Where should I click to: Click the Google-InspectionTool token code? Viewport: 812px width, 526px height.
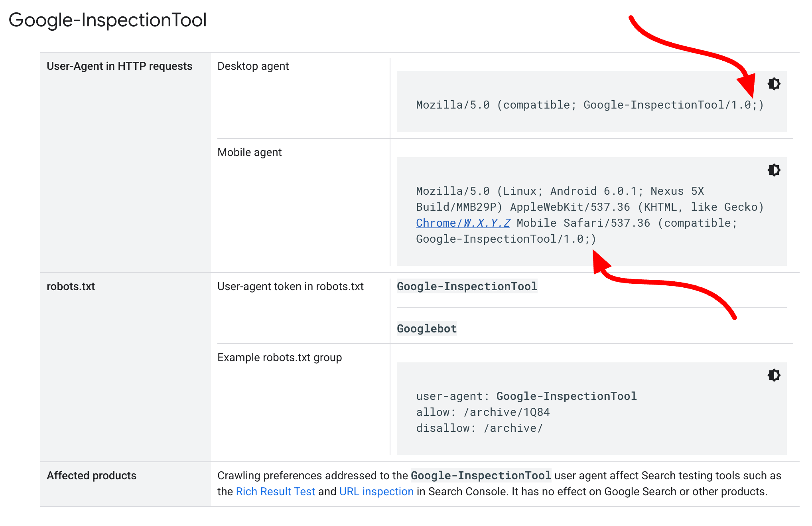point(467,286)
